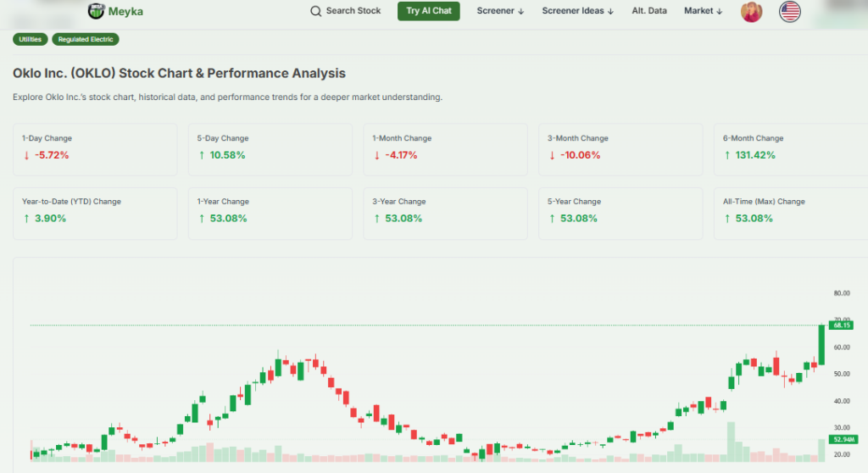
Task: Click the 68.15 current price label
Action: coord(842,326)
